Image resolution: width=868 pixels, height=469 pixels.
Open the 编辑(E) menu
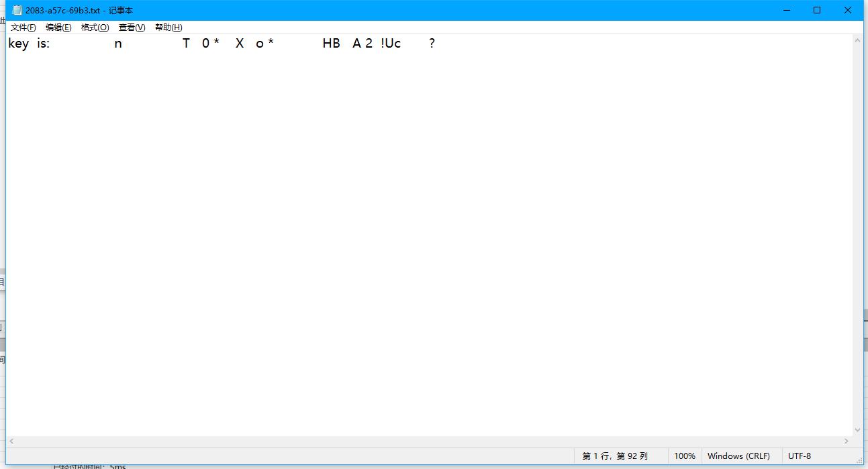coord(58,28)
